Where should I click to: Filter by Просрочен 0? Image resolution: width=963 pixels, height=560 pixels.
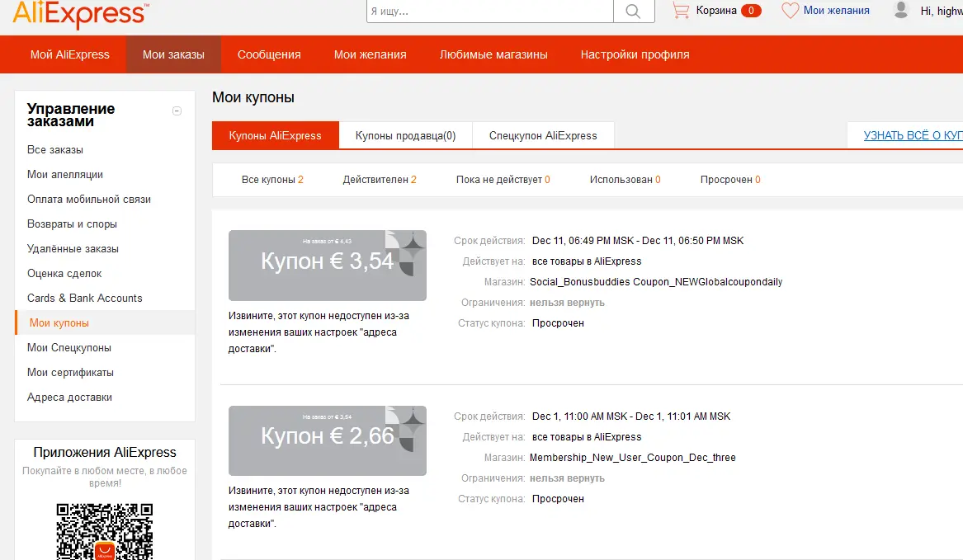click(730, 180)
